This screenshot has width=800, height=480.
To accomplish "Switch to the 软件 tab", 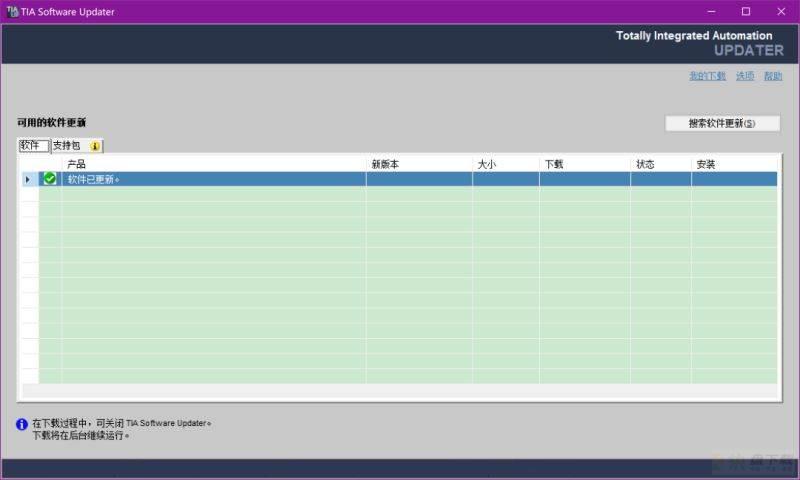I will pos(34,146).
